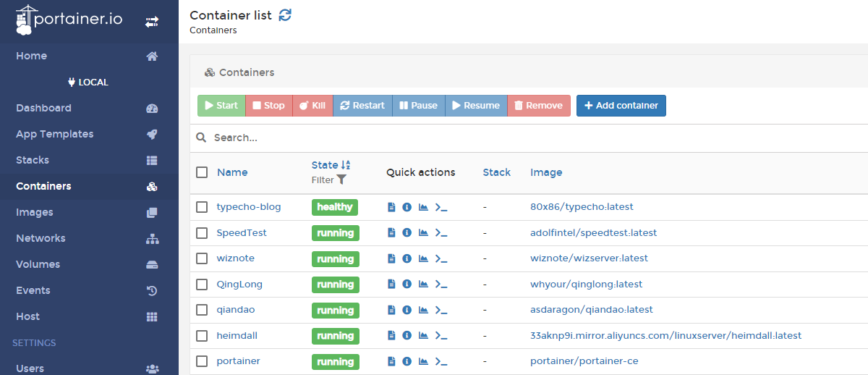Click the Add container button
This screenshot has width=868, height=375.
(621, 106)
